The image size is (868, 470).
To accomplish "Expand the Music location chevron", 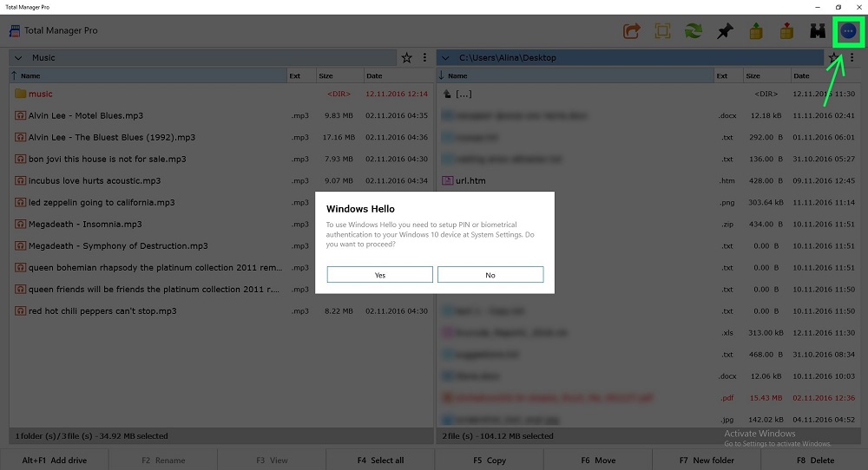I will [18, 57].
